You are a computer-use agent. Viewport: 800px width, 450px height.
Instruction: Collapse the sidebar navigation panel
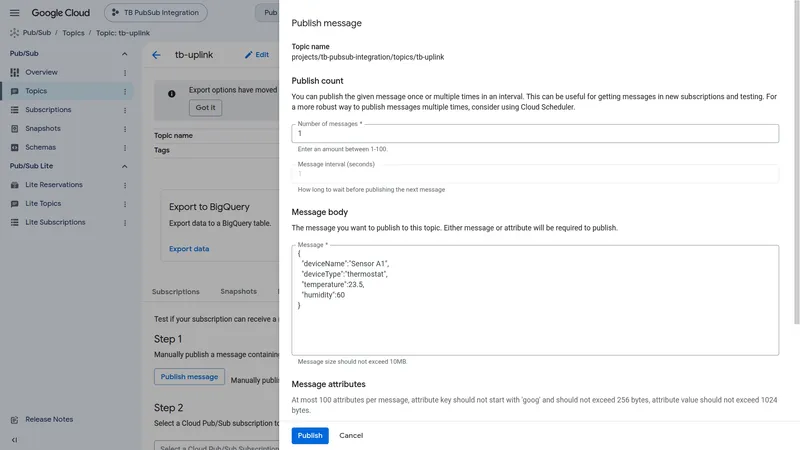(14, 440)
